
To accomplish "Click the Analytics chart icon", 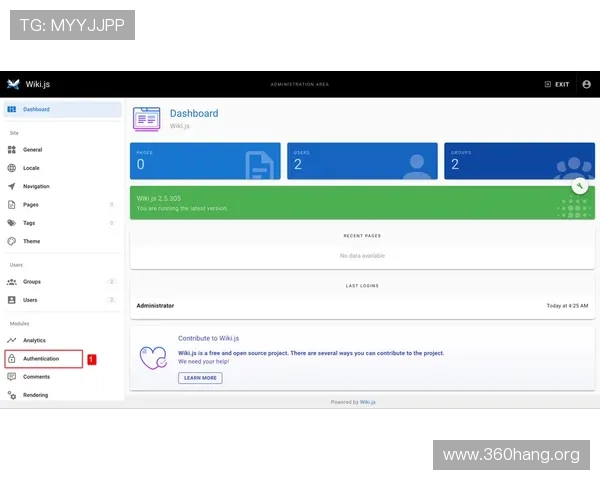I will (x=12, y=340).
